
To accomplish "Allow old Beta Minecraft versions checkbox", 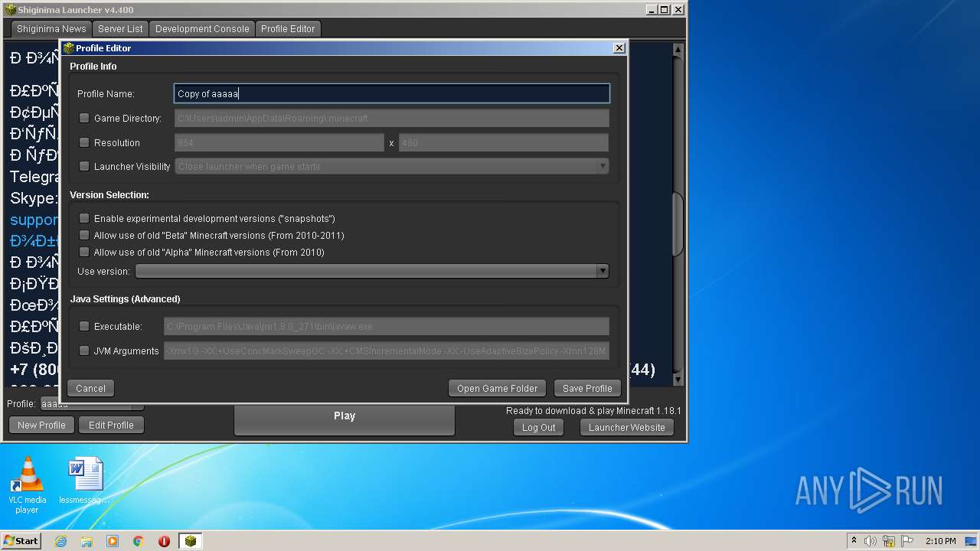I will click(84, 235).
